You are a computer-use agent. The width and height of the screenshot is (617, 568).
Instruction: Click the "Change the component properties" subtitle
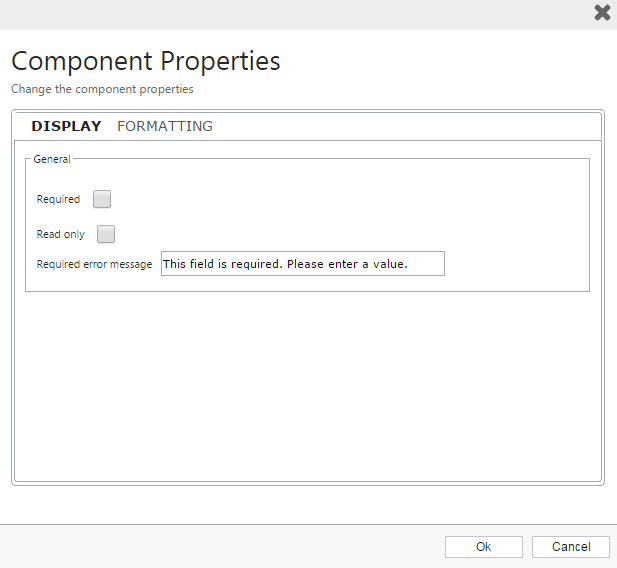pyautogui.click(x=102, y=89)
